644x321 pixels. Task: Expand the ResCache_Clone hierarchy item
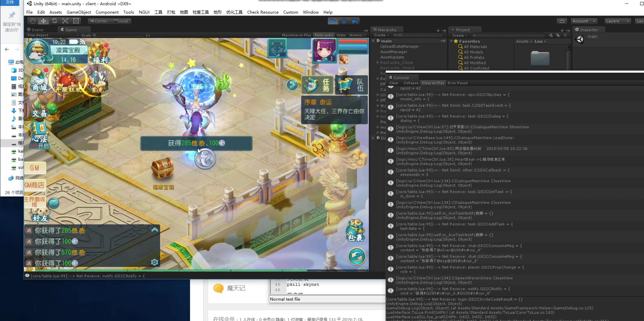tap(378, 63)
